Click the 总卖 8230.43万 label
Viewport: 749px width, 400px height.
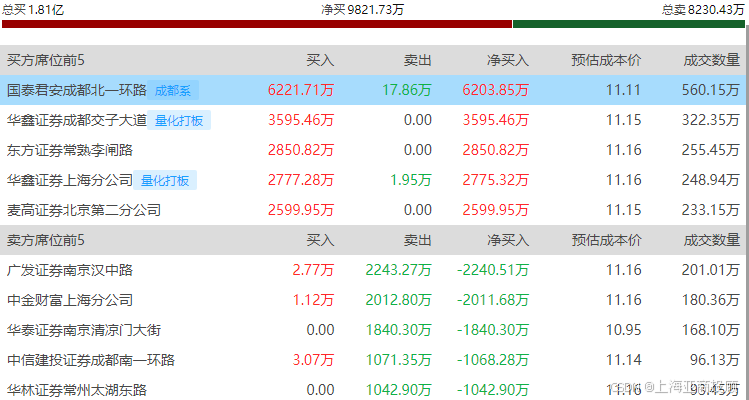(x=703, y=10)
